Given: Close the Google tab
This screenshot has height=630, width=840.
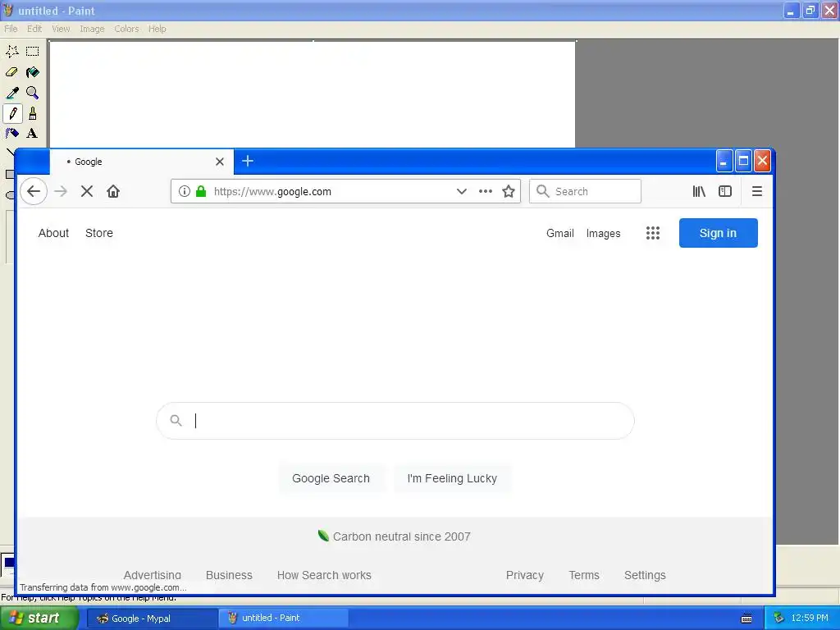Looking at the screenshot, I should pyautogui.click(x=220, y=162).
